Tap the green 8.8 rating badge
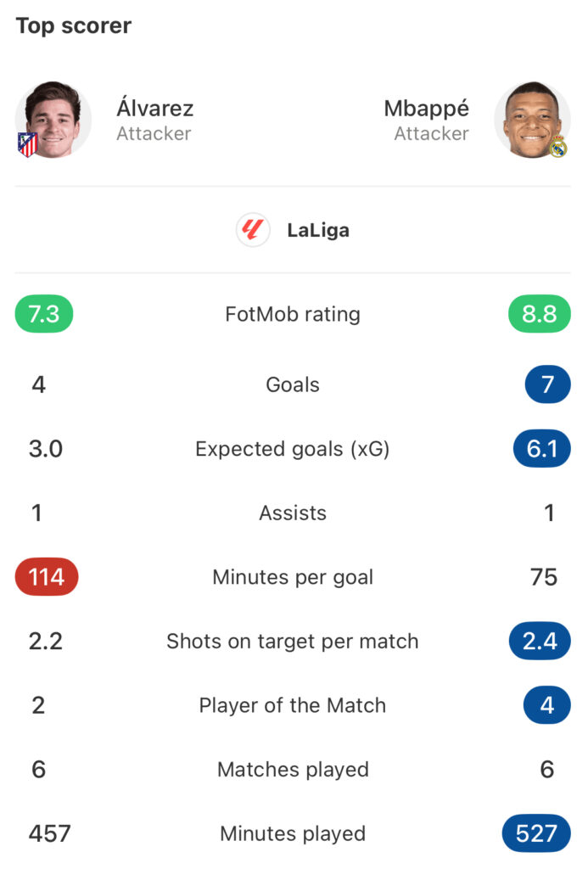588x869 pixels. click(540, 314)
